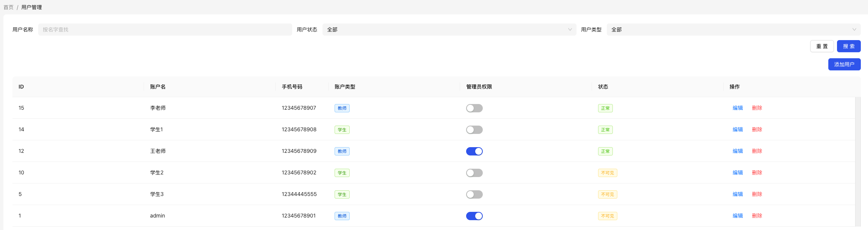Click phone number 12345678907

pos(299,108)
